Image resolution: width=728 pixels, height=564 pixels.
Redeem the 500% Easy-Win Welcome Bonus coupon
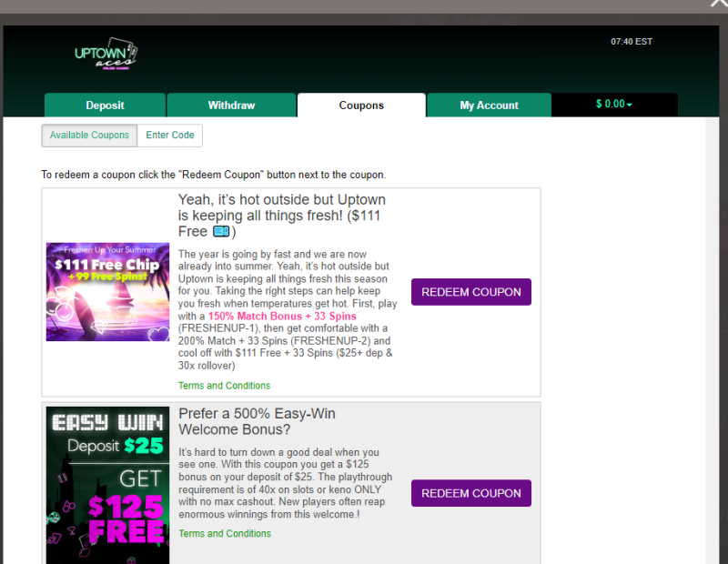470,493
